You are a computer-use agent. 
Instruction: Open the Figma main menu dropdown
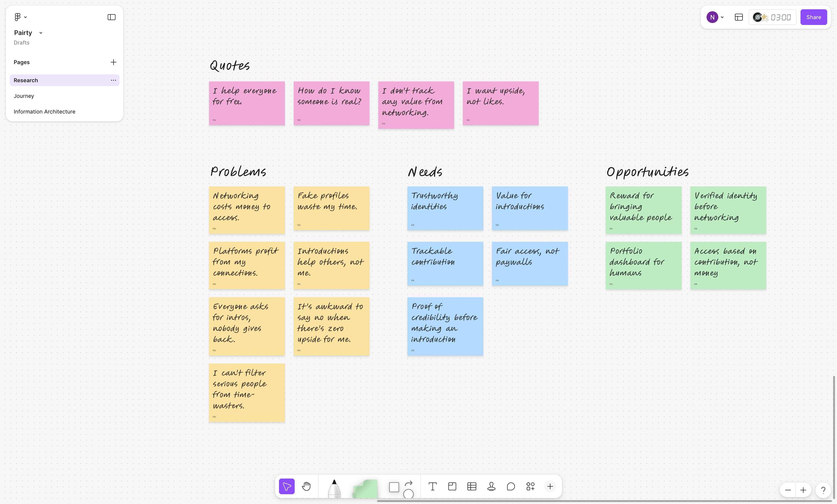click(x=20, y=17)
